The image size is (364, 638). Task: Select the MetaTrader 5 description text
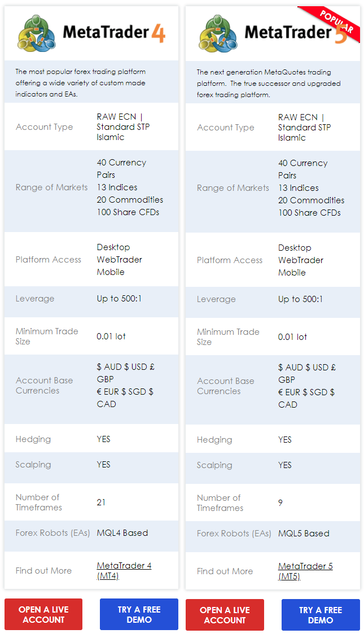click(x=269, y=84)
